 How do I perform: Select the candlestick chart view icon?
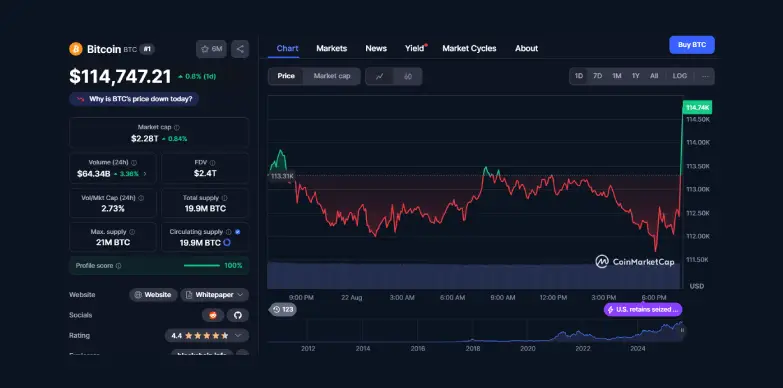tap(408, 76)
